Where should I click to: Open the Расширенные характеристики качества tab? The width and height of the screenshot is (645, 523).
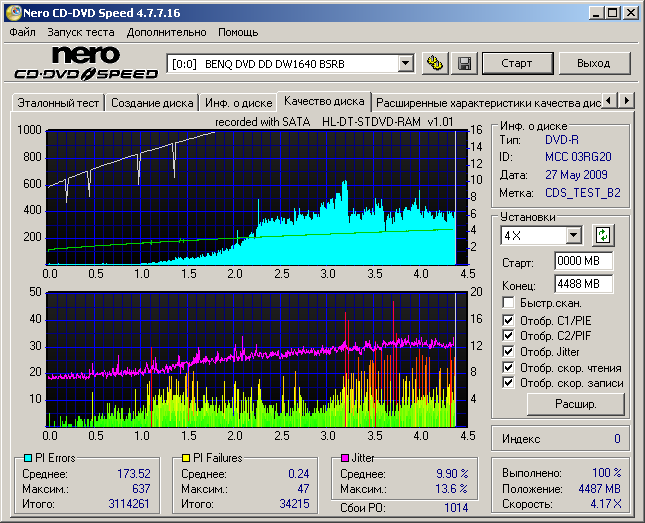click(488, 103)
